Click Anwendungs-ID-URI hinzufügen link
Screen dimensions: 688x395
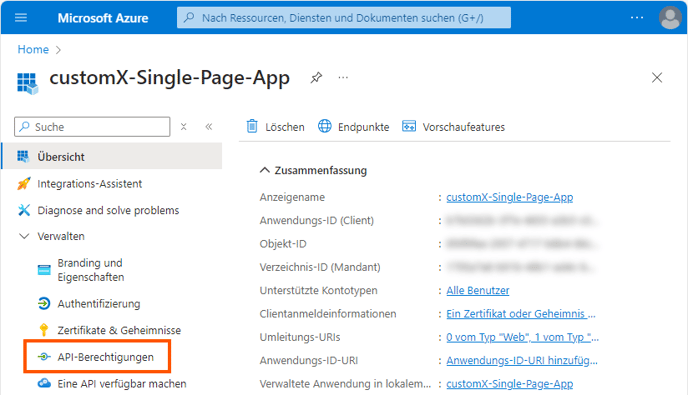click(522, 360)
